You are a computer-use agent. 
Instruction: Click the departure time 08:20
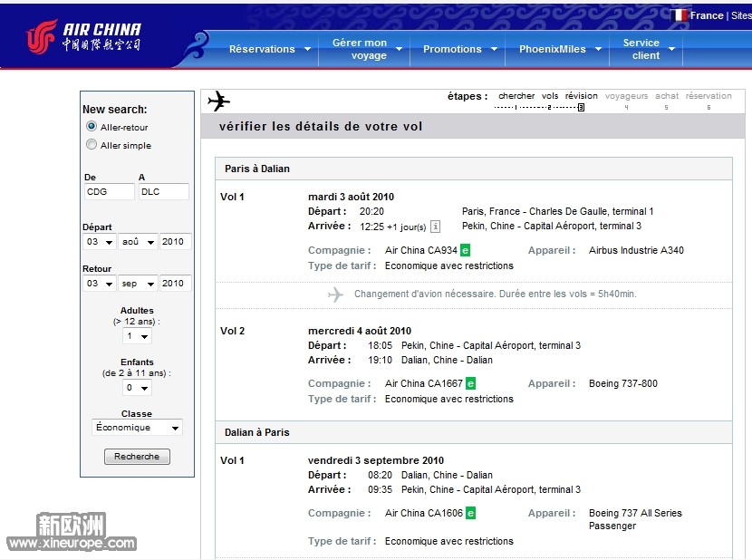(x=380, y=475)
